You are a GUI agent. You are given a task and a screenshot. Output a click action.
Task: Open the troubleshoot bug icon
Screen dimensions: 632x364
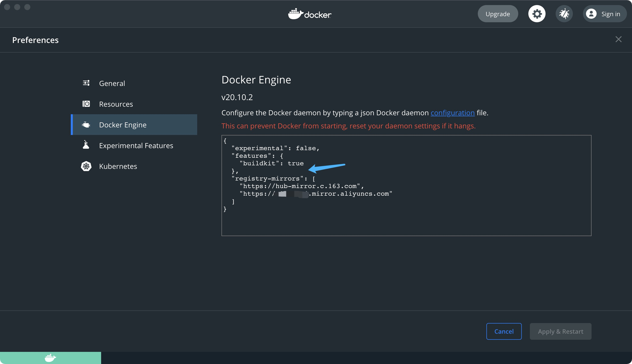click(x=564, y=14)
